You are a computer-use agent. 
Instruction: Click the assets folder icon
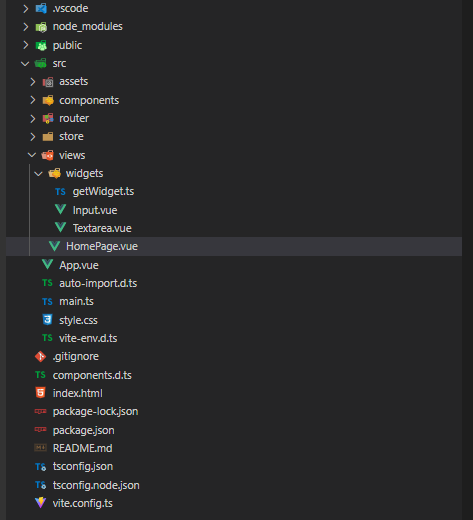click(48, 82)
